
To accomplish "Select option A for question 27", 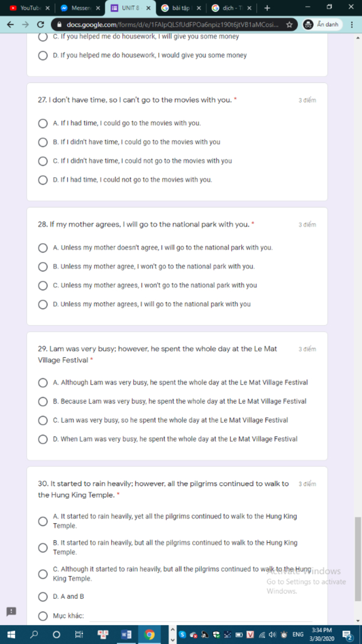I will tap(43, 123).
